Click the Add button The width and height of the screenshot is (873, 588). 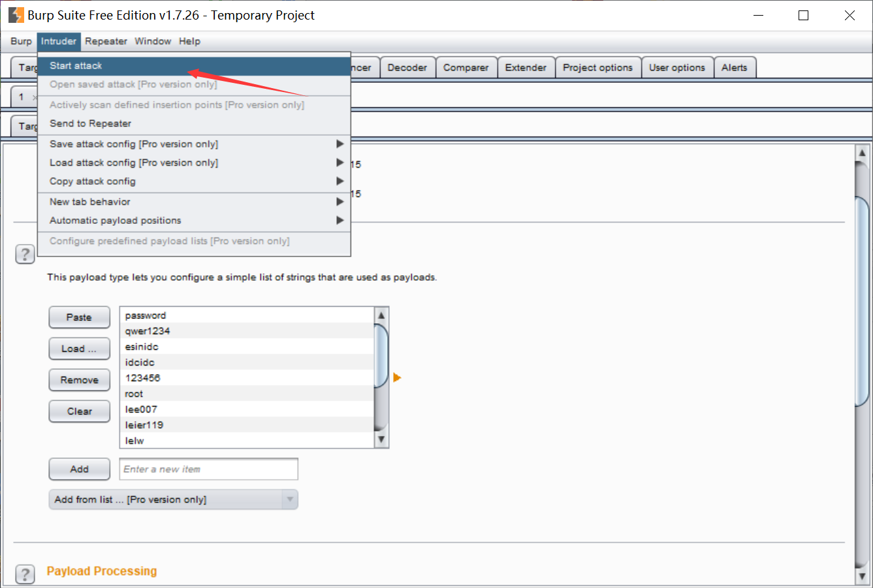coord(79,469)
